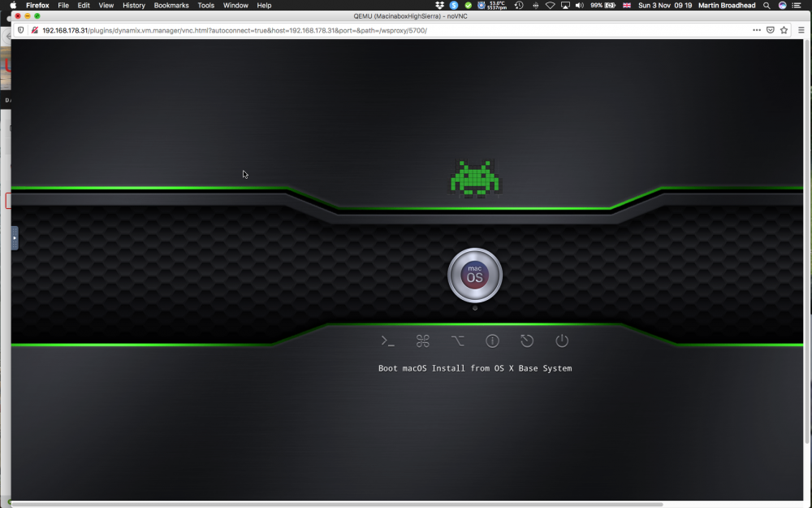Click vertical scrollbar on right edge
The width and height of the screenshot is (812, 508).
tap(807, 241)
